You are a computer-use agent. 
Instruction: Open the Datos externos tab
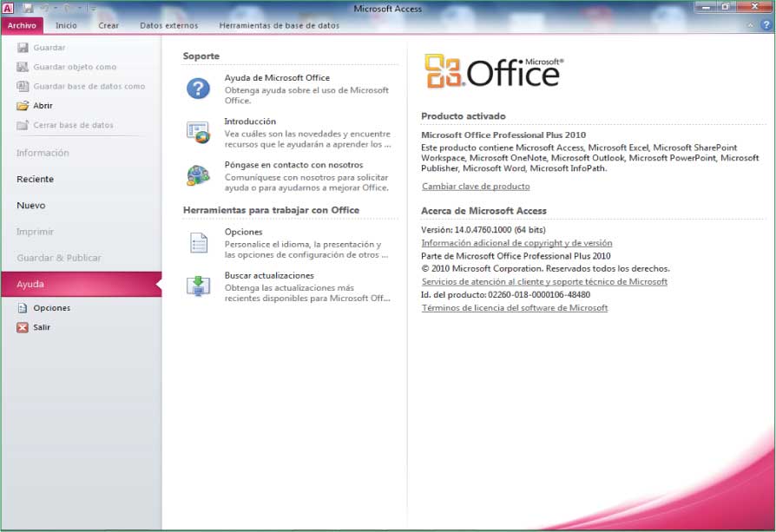(x=168, y=25)
